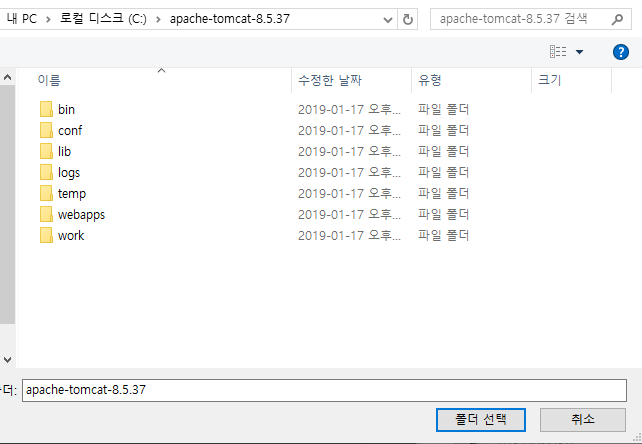Click the webapps folder name

81,215
